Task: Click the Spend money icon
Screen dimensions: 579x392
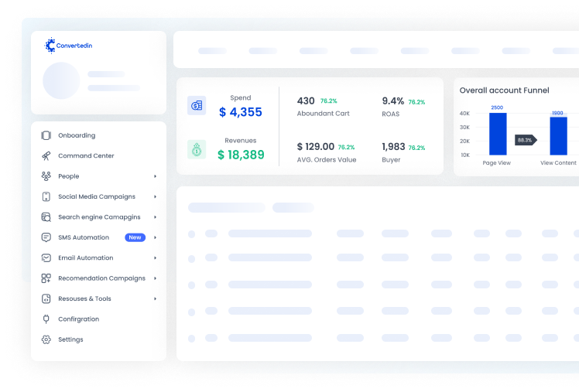Action: (x=197, y=105)
